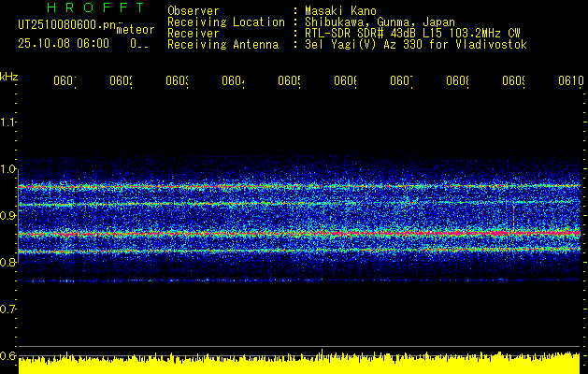Click the HROFFT title text
The height and width of the screenshot is (374, 588).
point(95,7)
